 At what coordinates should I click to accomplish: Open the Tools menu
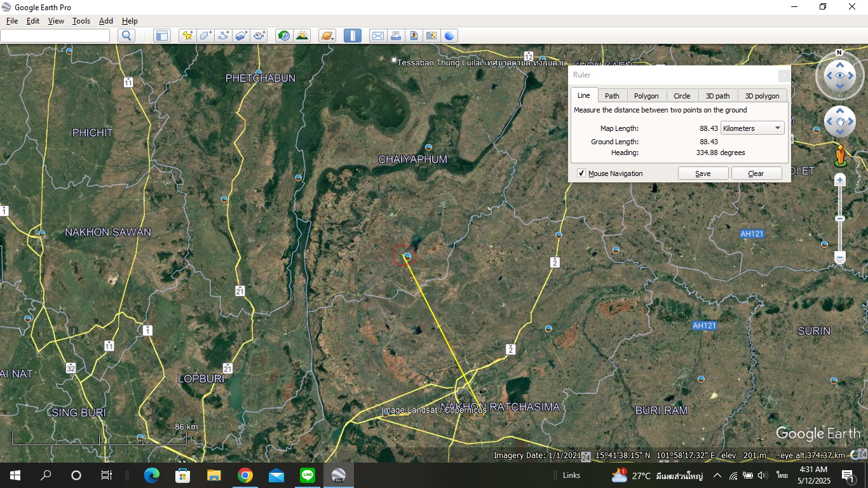click(x=81, y=21)
